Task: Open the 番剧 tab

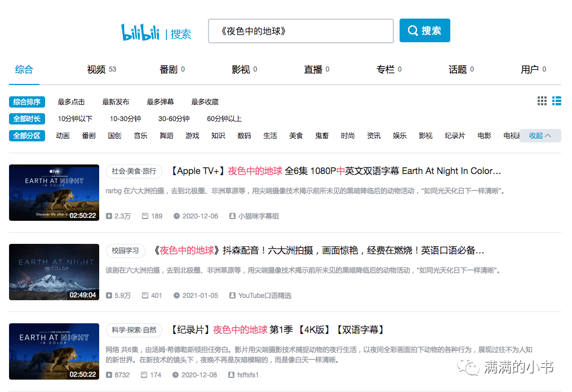Action: [172, 69]
